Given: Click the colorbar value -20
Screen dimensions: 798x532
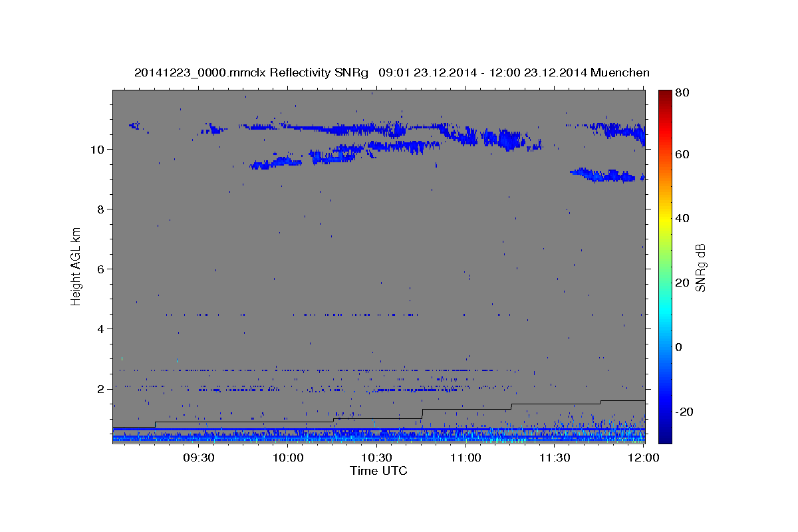Looking at the screenshot, I should pyautogui.click(x=684, y=412).
